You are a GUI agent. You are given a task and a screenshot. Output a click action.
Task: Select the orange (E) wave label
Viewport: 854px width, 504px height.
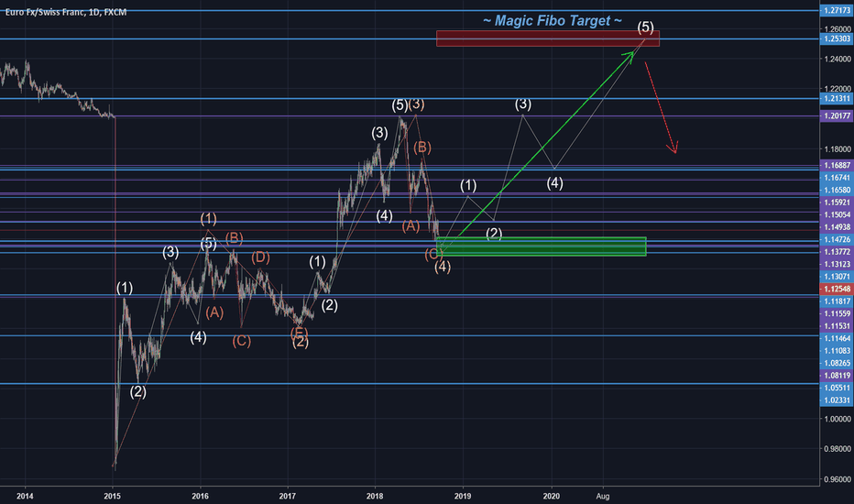pyautogui.click(x=299, y=332)
